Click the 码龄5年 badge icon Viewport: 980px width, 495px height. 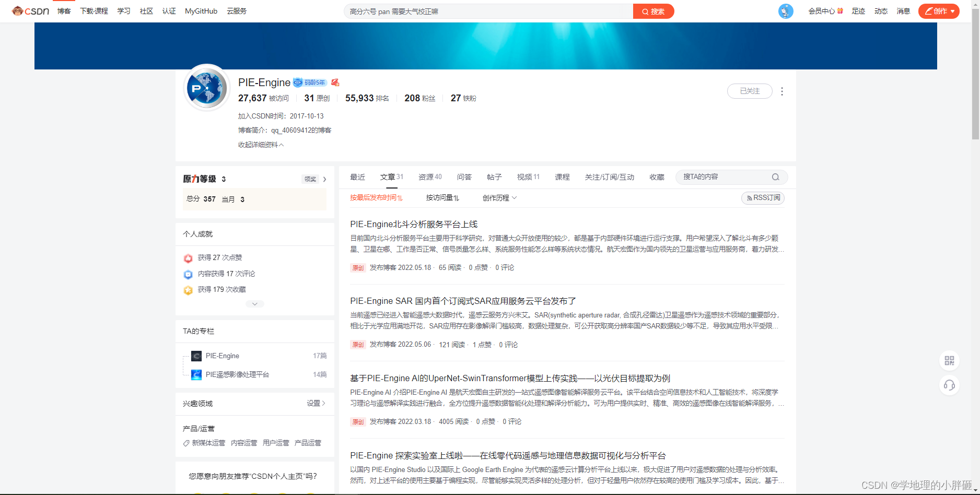[x=310, y=82]
